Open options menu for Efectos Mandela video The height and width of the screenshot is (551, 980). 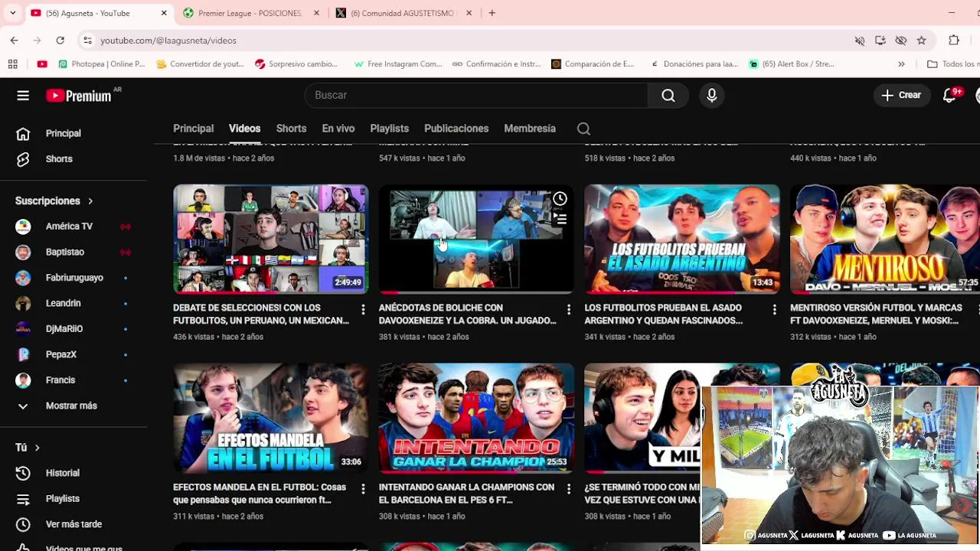pos(363,488)
